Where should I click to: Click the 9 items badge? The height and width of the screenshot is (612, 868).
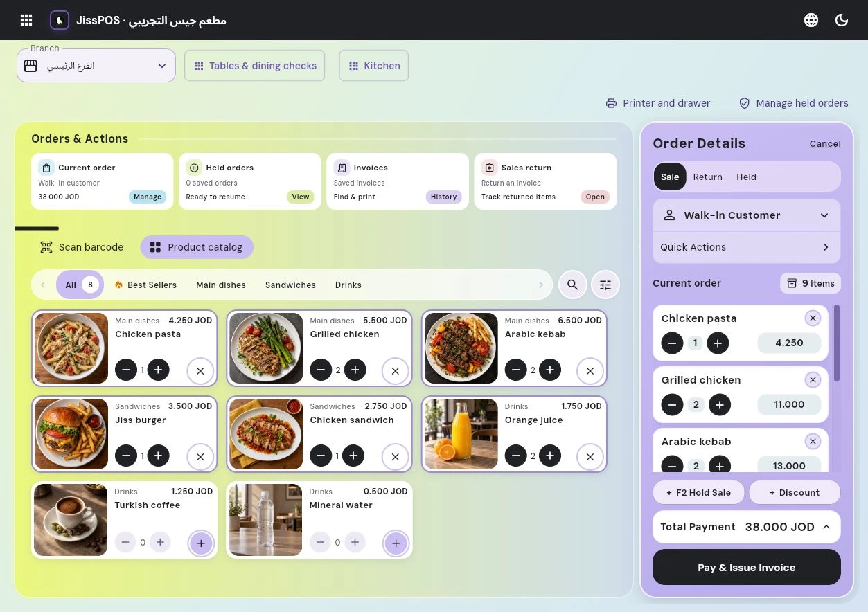[x=811, y=283]
